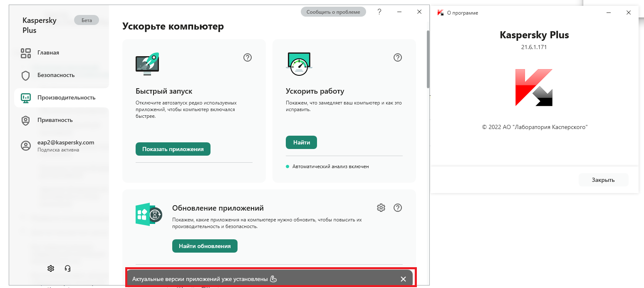Open the Безопасность shield icon
The image size is (644, 288).
26,75
